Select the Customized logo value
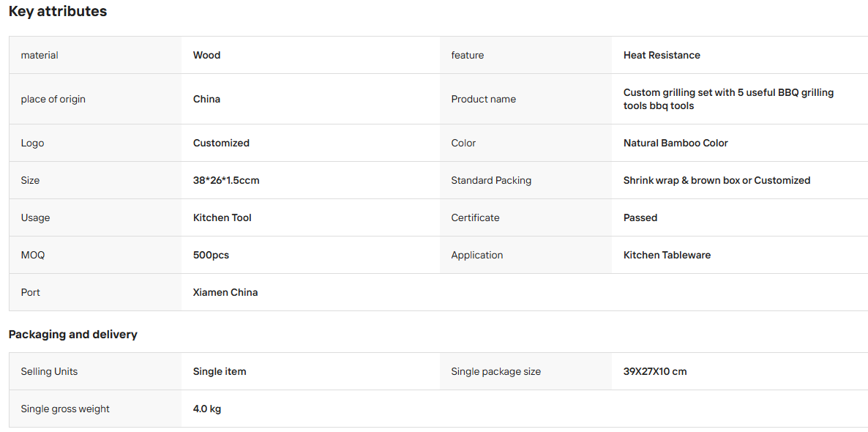The width and height of the screenshot is (868, 432). pos(221,143)
